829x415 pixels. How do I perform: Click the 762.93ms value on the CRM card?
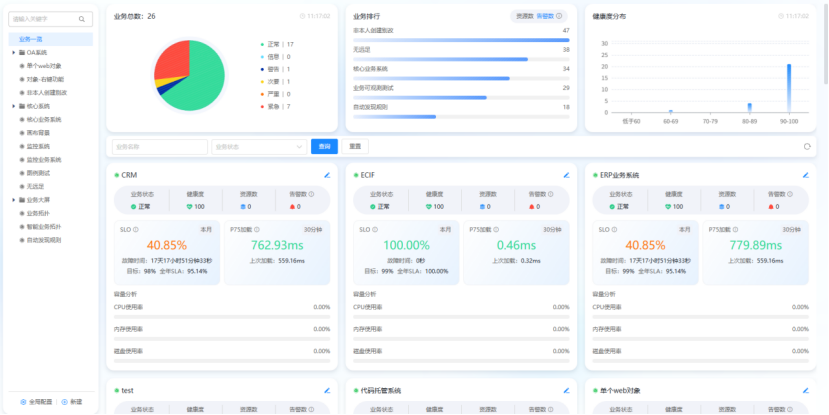pos(277,245)
